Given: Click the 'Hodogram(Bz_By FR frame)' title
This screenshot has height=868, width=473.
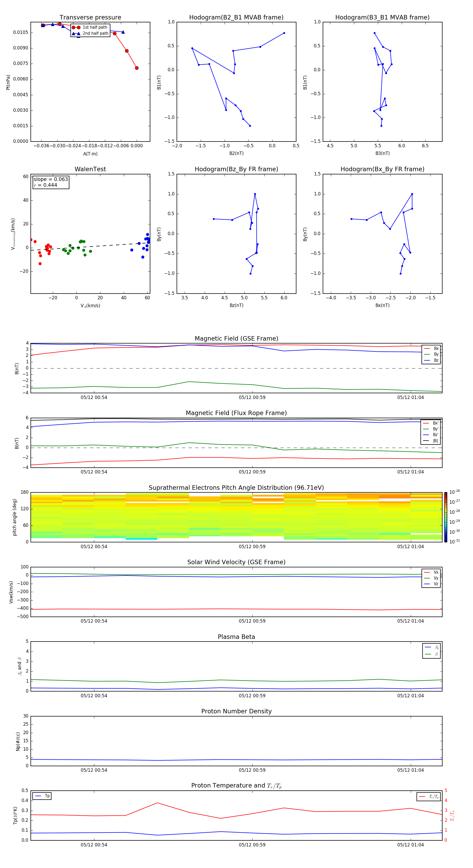Looking at the screenshot, I should pos(236,169).
